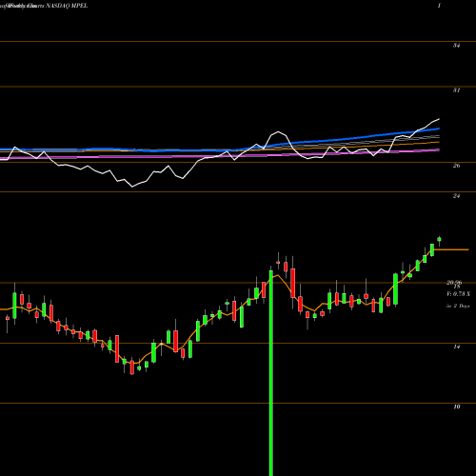The image size is (476, 476).
Task: Click the '1' label at top right
Action: click(x=439, y=6)
